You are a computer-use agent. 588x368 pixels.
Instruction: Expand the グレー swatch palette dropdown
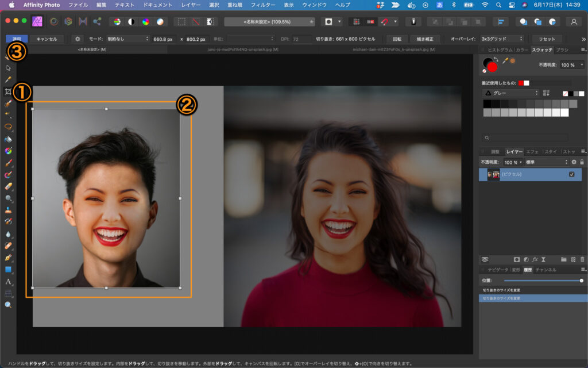click(511, 93)
